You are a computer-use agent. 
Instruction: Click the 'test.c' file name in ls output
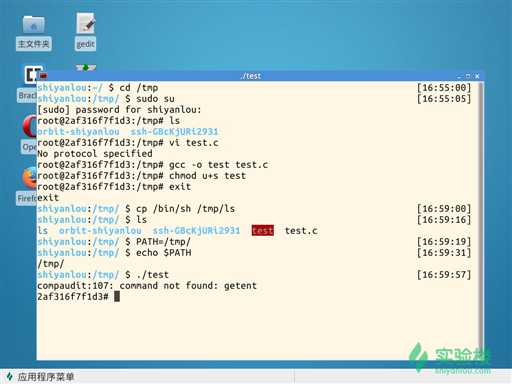pos(301,230)
